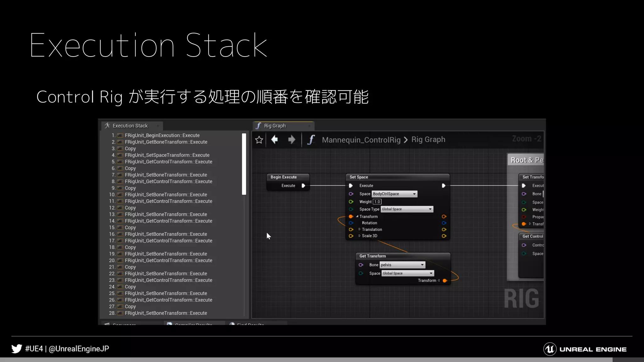Viewport: 644px width, 362px height.
Task: Edit the Weight 1.0 value field
Action: coord(377,202)
